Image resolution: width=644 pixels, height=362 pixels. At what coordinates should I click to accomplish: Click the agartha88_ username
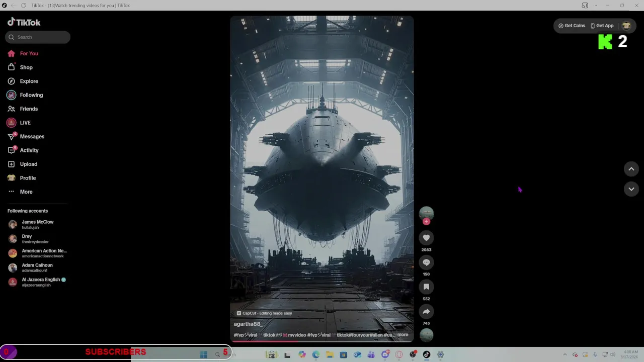[x=248, y=324]
